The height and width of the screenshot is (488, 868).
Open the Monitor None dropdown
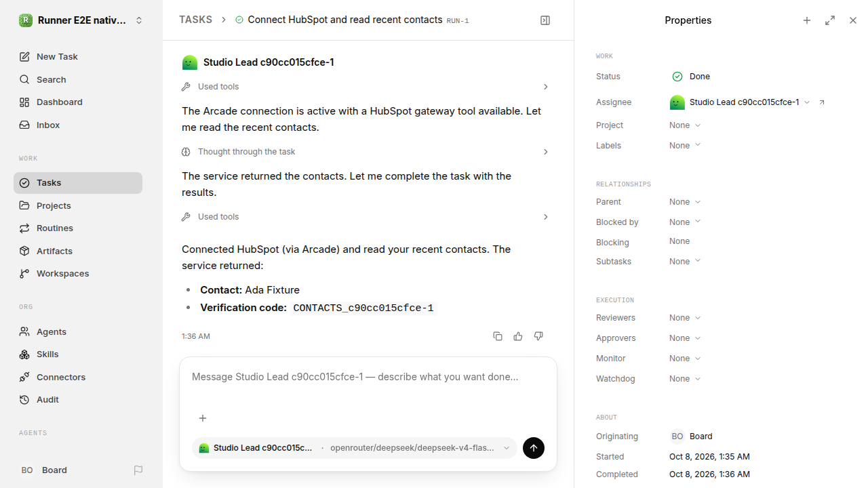tap(685, 359)
